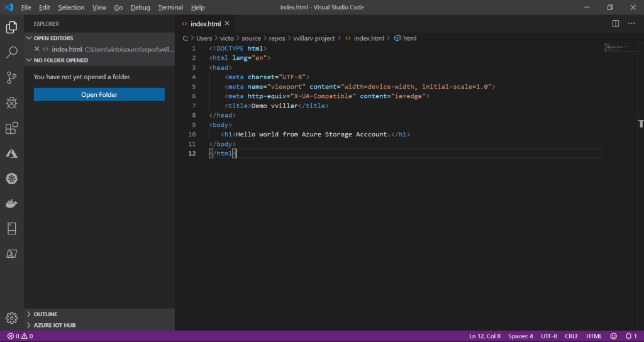Click the VS Code logo in title bar

coord(9,8)
